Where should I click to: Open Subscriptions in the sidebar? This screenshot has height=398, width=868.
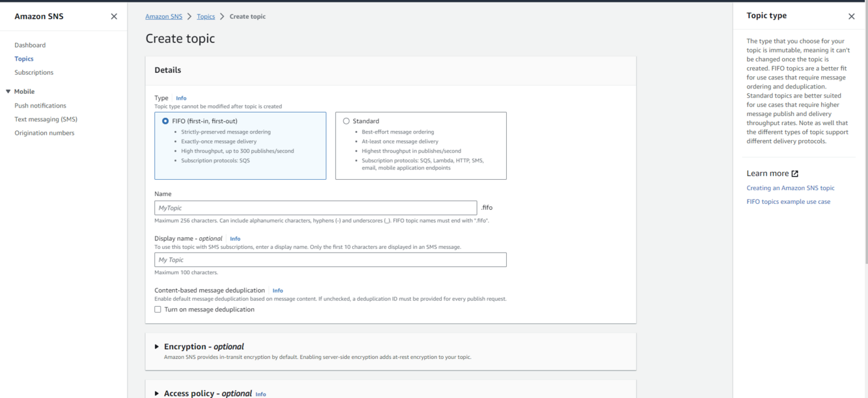[34, 72]
